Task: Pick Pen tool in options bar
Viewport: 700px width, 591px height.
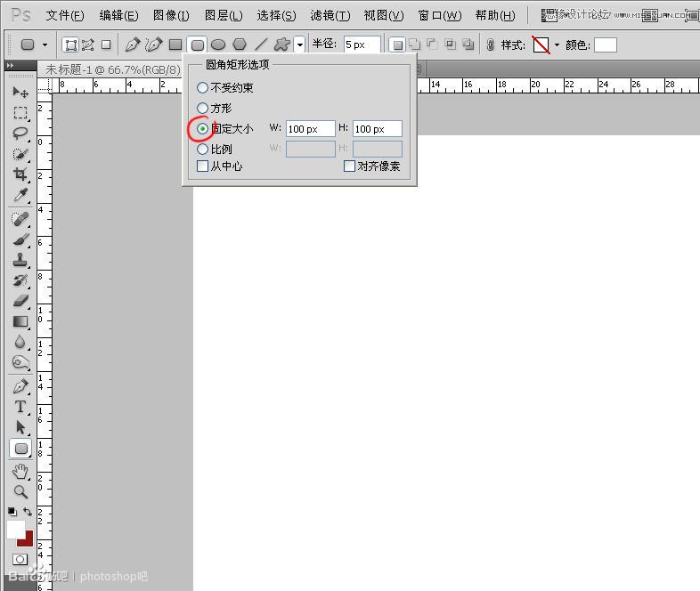Action: pyautogui.click(x=132, y=45)
